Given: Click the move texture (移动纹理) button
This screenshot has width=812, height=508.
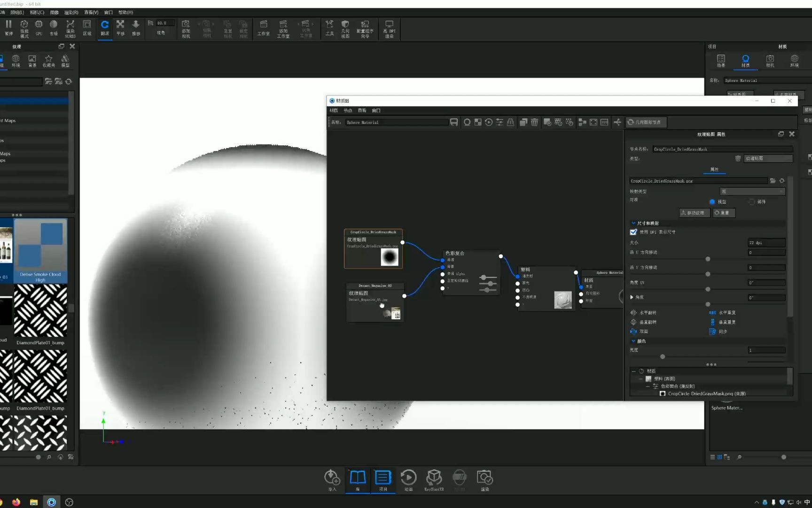Looking at the screenshot, I should tap(695, 213).
